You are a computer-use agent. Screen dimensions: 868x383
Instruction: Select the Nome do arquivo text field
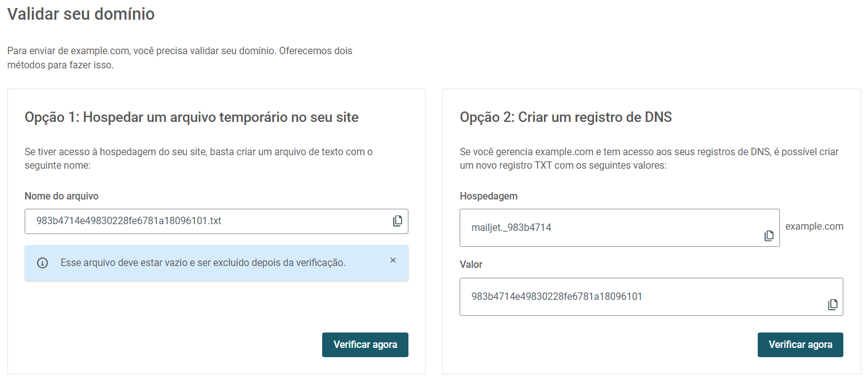point(216,221)
